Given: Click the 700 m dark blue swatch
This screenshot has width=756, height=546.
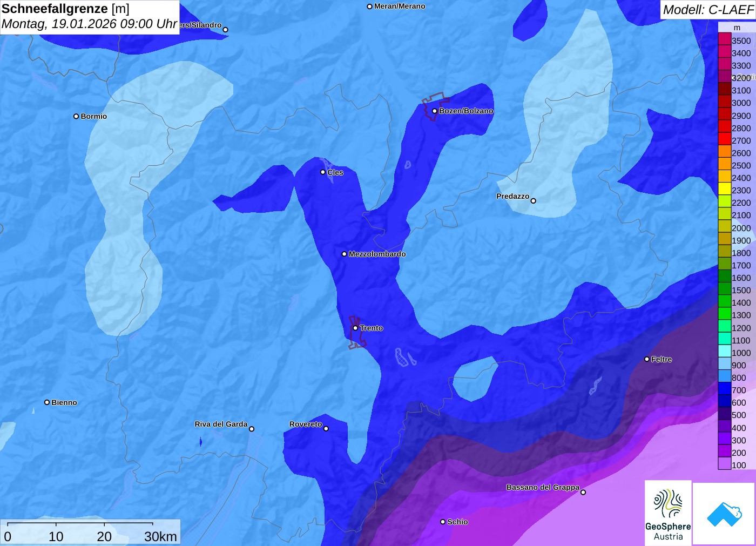Looking at the screenshot, I should 725,388.
